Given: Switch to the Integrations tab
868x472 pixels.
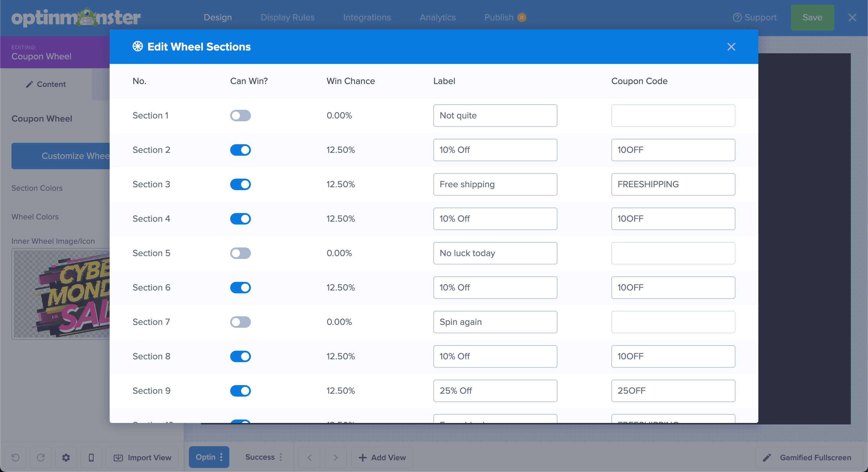Looking at the screenshot, I should click(x=367, y=17).
